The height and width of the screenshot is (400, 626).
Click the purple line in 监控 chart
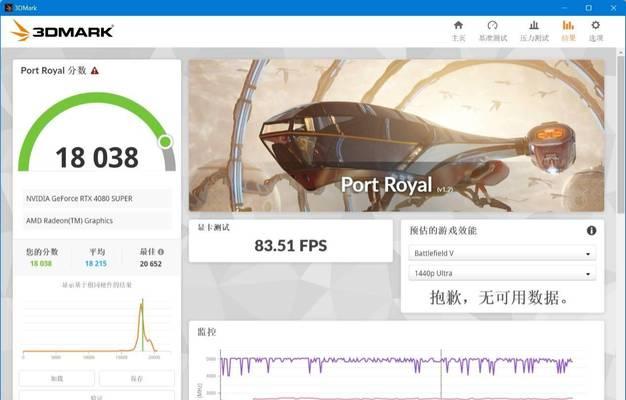click(396, 364)
